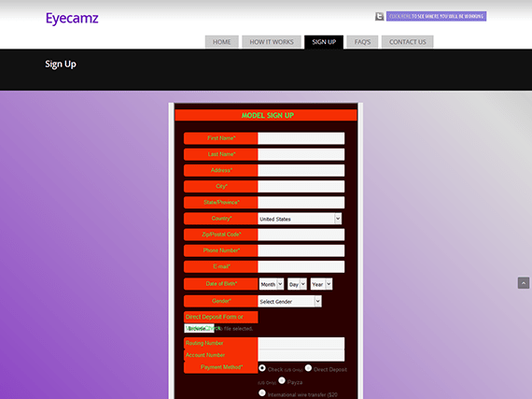The height and width of the screenshot is (399, 532).
Task: Open the Select Gender dropdown
Action: (289, 301)
